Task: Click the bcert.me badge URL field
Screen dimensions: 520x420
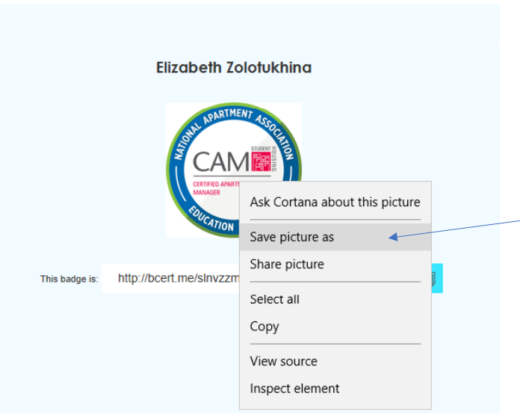Action: pyautogui.click(x=170, y=278)
